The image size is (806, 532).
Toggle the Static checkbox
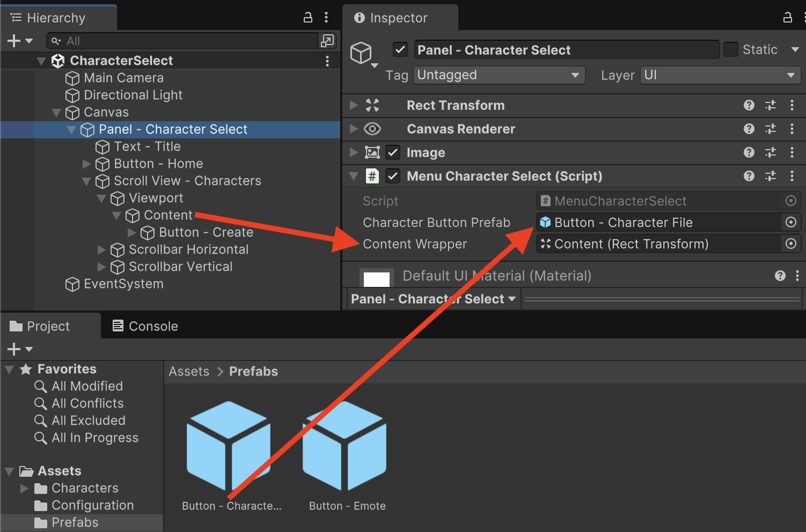[x=731, y=49]
